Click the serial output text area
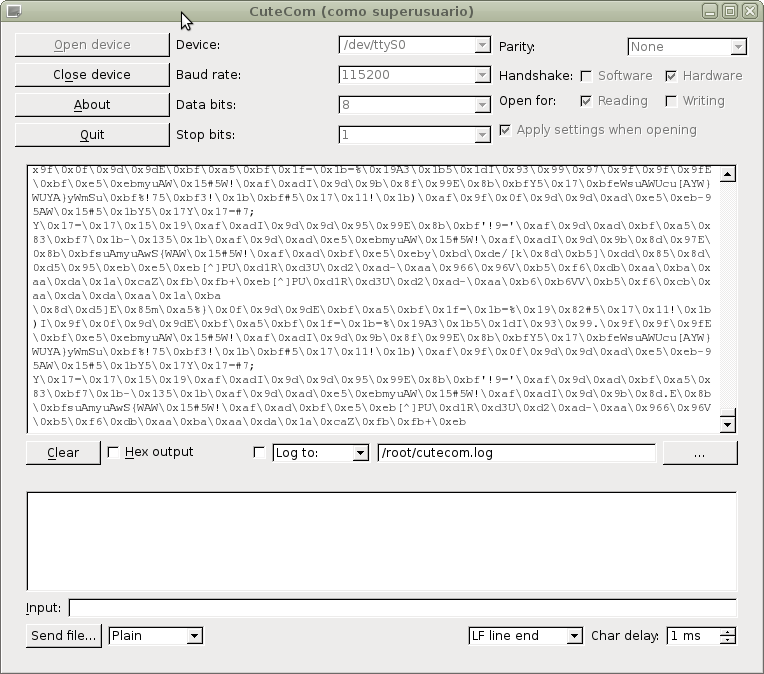The image size is (764, 674). click(x=374, y=299)
